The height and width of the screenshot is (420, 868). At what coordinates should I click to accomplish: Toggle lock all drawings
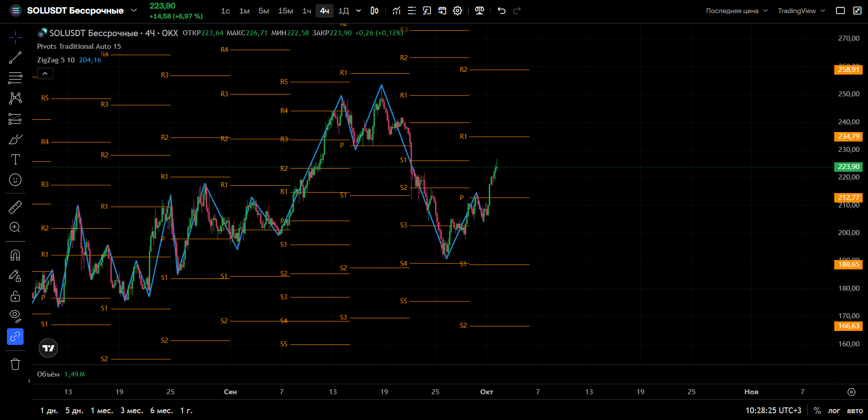pyautogui.click(x=15, y=296)
